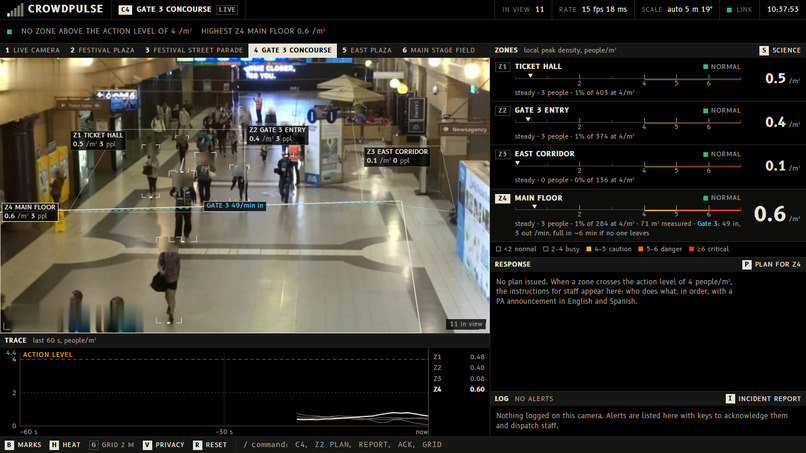806x453 pixels.
Task: Click the R key icon for Reset
Action: tap(197, 445)
